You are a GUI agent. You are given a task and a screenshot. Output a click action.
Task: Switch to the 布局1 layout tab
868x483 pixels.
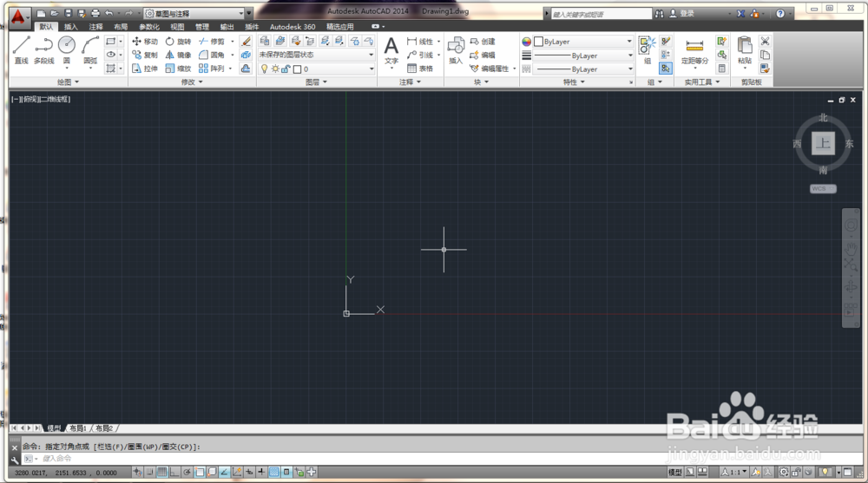tap(78, 428)
